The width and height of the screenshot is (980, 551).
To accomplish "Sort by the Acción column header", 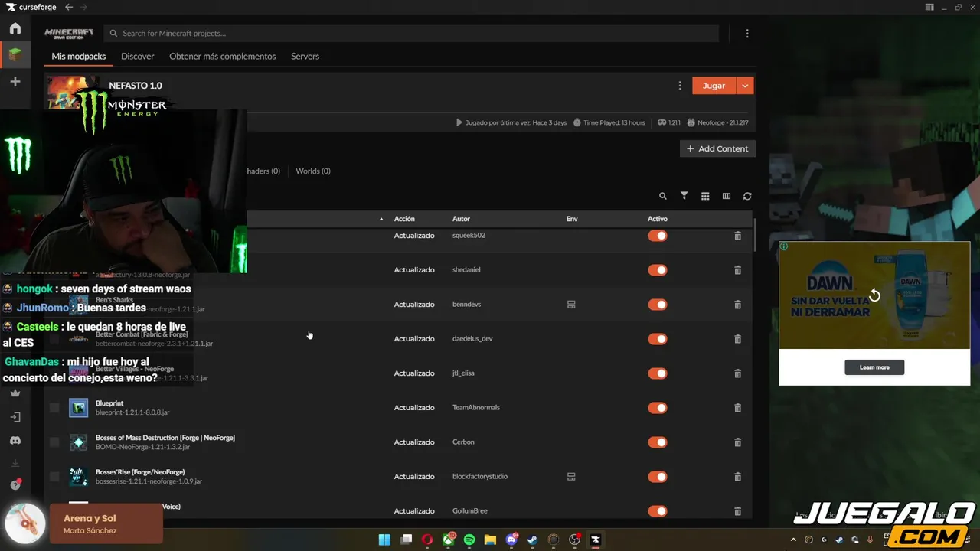I will (404, 219).
